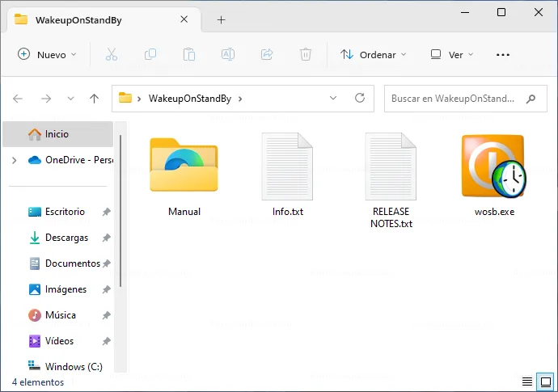This screenshot has width=558, height=392.
Task: Click the pin icon beside Imágenes
Action: click(107, 289)
